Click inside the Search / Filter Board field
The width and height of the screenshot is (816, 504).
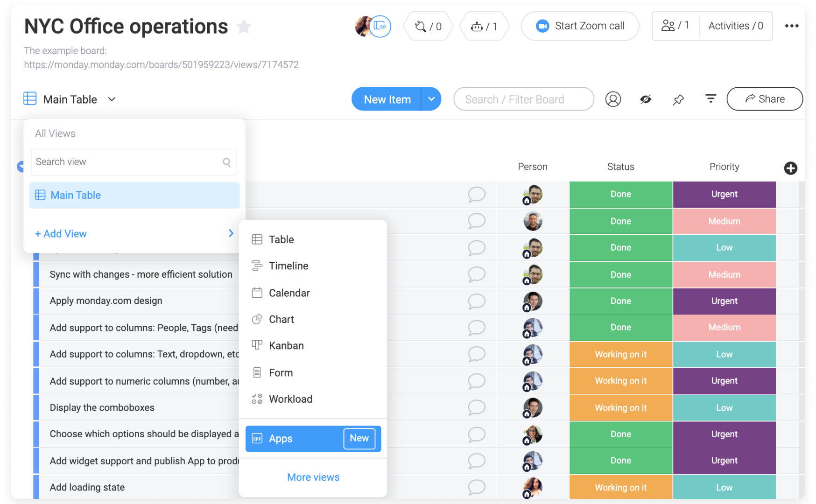coord(523,99)
